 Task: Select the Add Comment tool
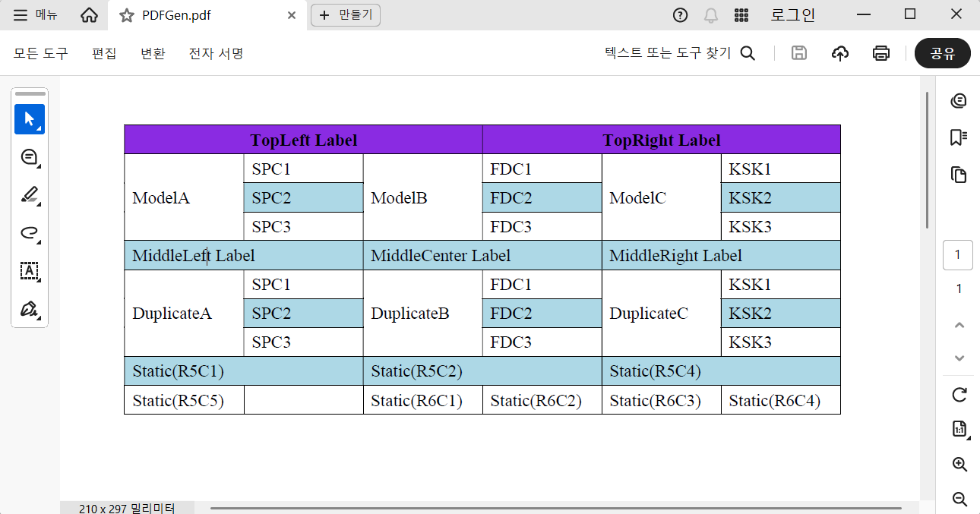click(x=30, y=157)
